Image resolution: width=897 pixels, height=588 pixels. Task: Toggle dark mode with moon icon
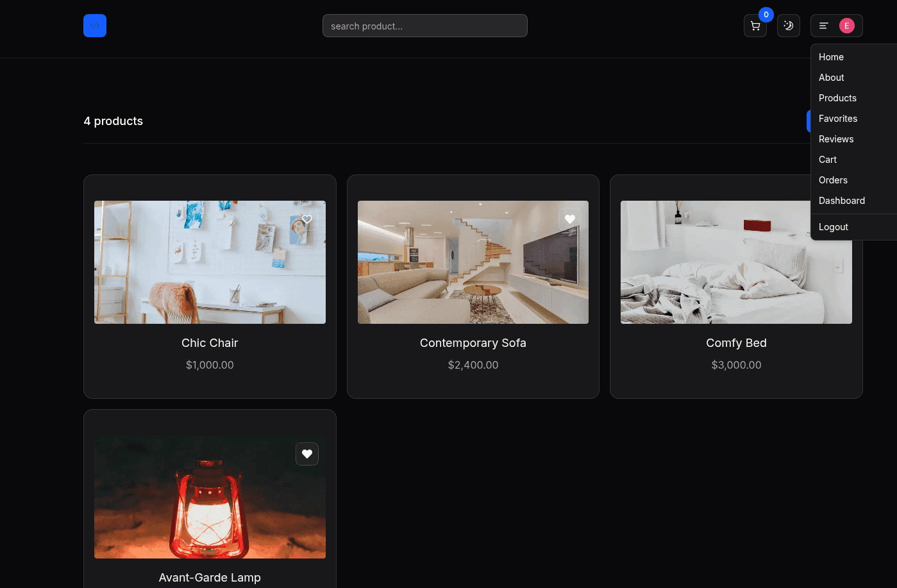coord(788,26)
